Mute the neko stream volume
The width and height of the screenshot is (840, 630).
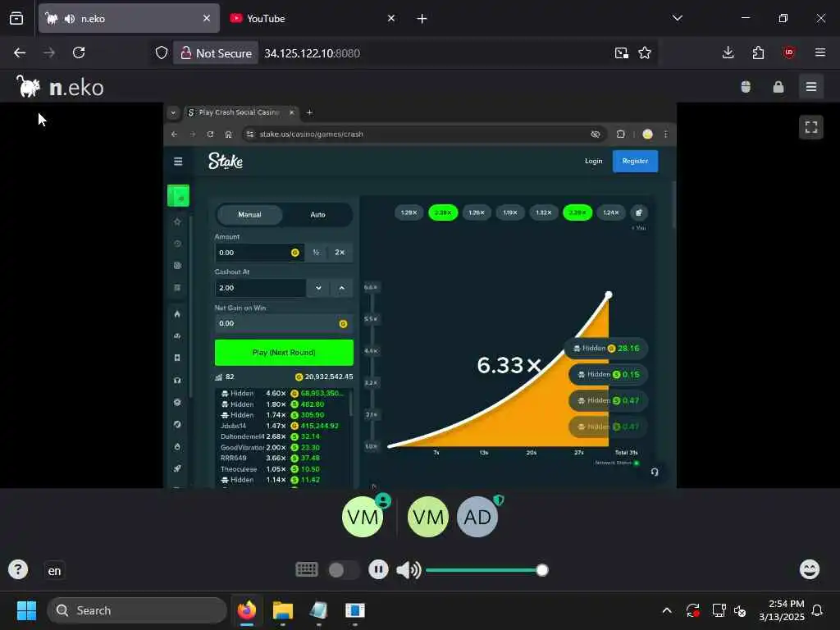(409, 570)
